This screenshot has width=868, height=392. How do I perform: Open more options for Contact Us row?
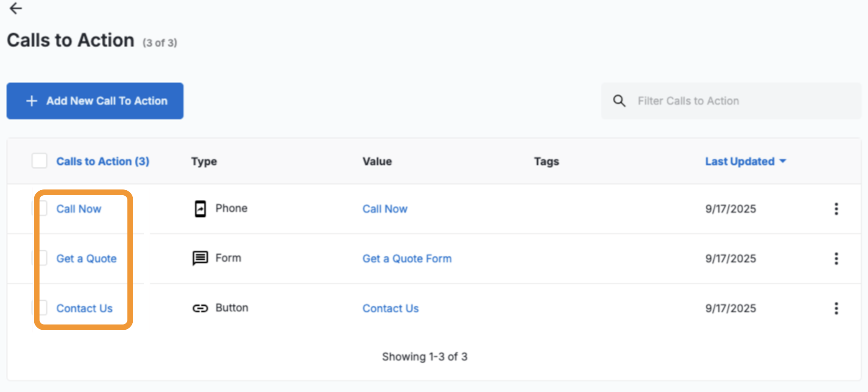click(836, 308)
